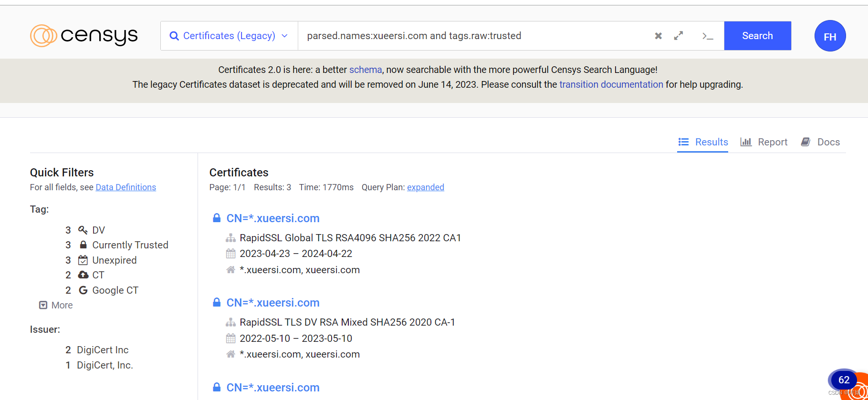Filter by Google CT tag
The height and width of the screenshot is (400, 868).
click(x=115, y=290)
